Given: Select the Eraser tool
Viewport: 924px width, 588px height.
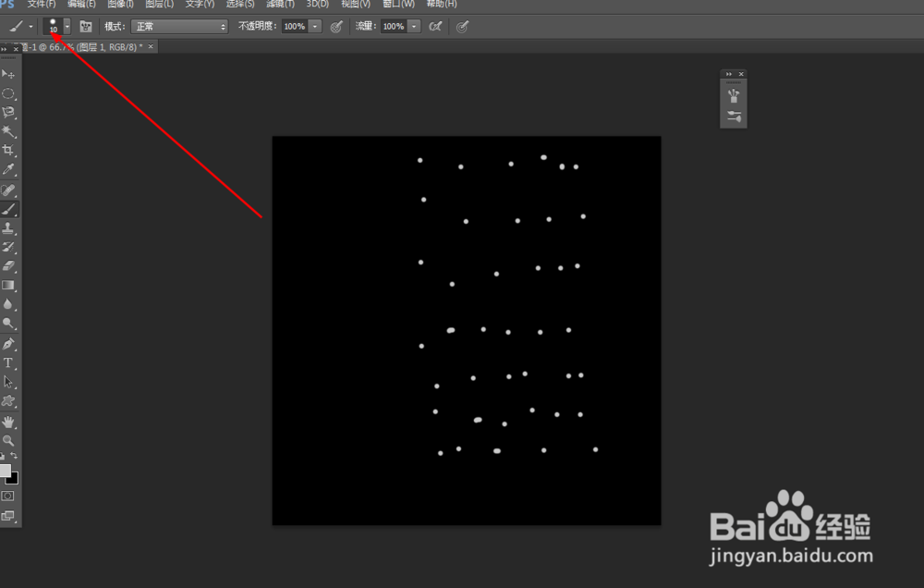Looking at the screenshot, I should [x=8, y=266].
